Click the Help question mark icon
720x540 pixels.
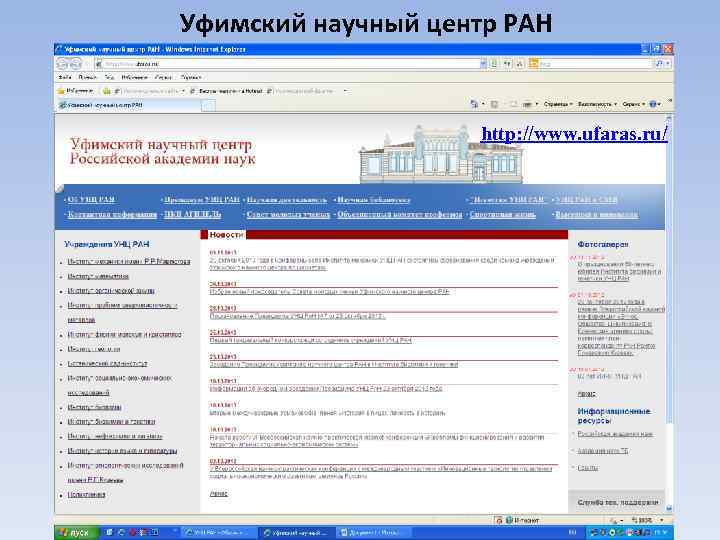(654, 104)
